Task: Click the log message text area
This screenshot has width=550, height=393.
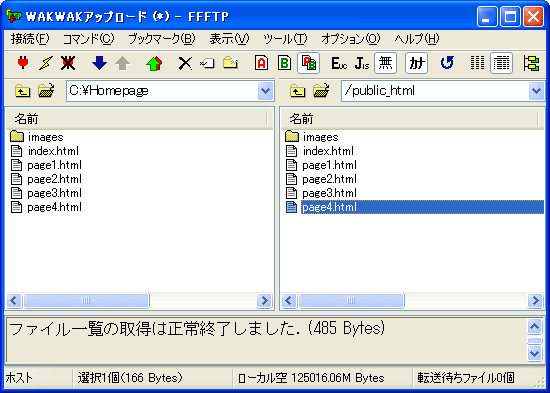Action: (x=266, y=340)
